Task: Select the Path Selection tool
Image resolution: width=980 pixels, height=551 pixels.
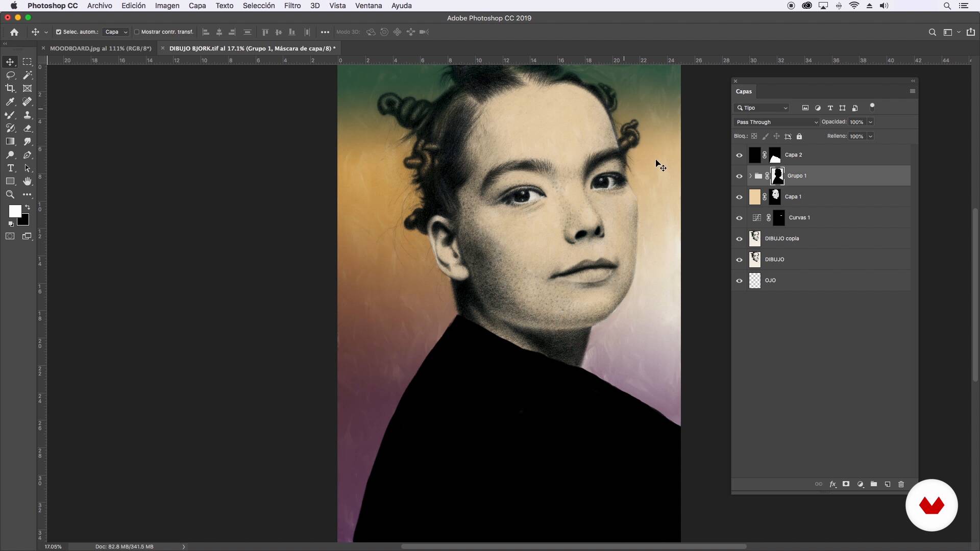Action: [x=28, y=168]
